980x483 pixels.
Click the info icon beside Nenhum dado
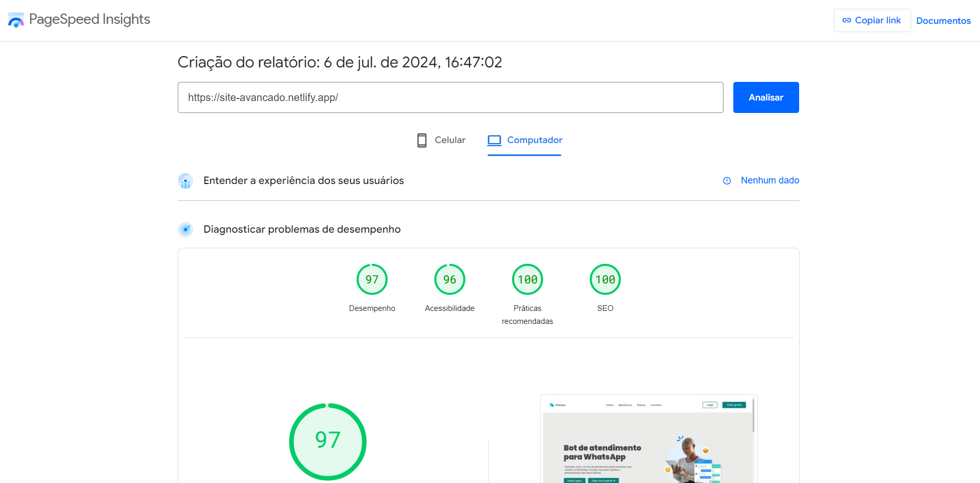(727, 181)
